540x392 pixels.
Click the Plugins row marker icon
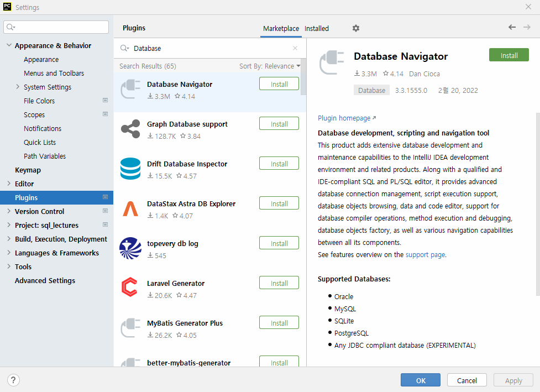[x=106, y=197]
